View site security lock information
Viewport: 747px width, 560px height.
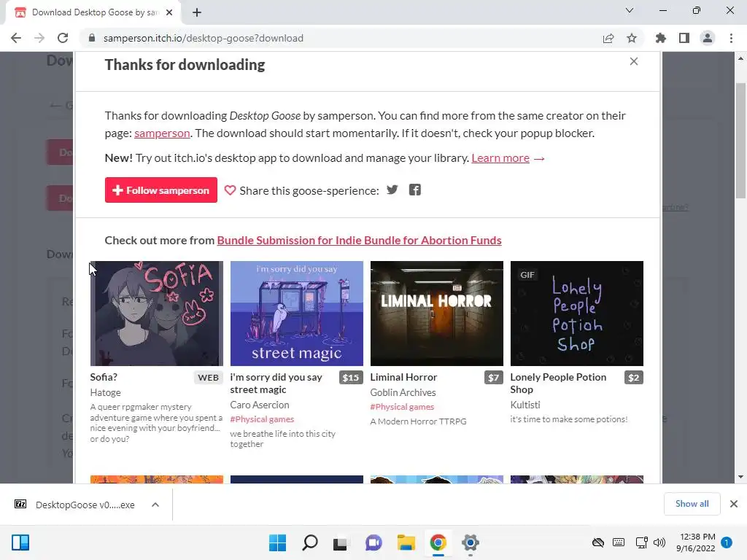[92, 38]
